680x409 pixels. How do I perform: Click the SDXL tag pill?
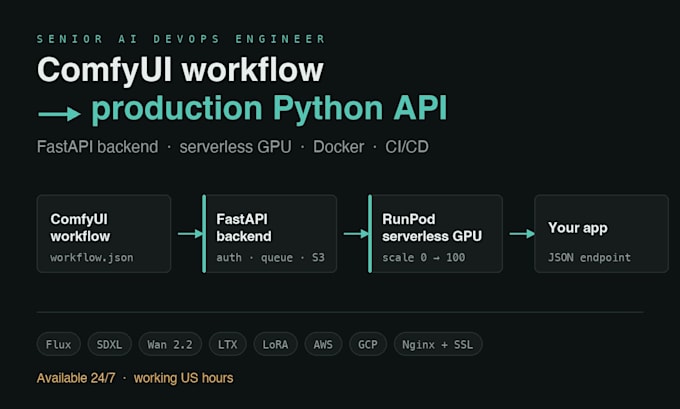point(109,344)
